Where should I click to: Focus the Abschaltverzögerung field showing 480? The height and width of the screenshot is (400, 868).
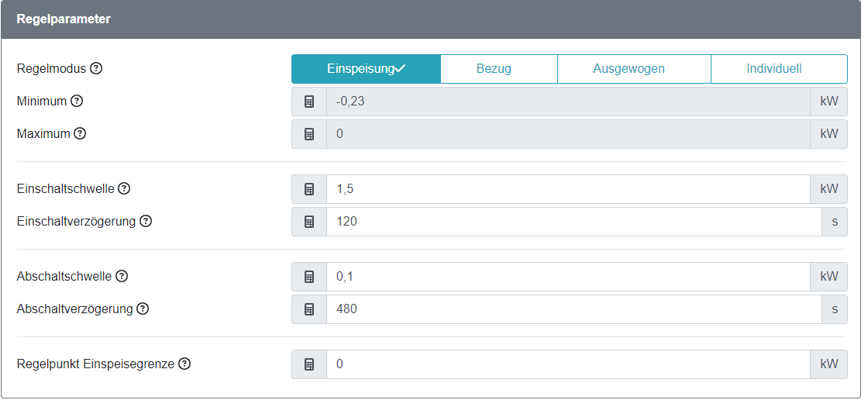573,309
